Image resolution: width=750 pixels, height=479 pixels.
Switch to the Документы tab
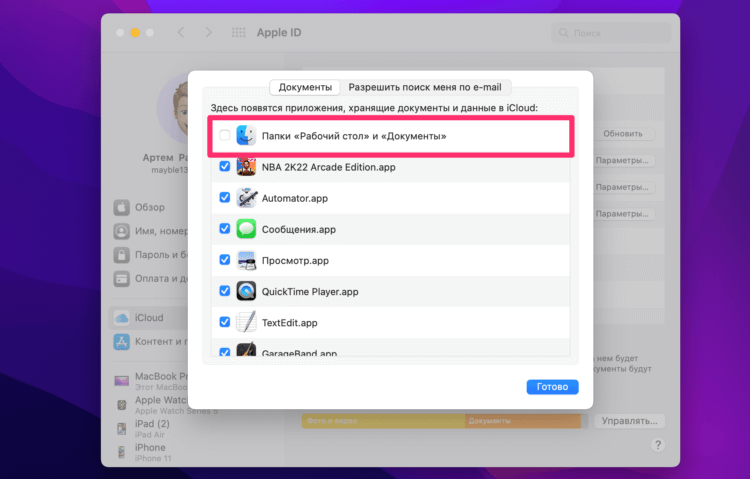[x=305, y=87]
